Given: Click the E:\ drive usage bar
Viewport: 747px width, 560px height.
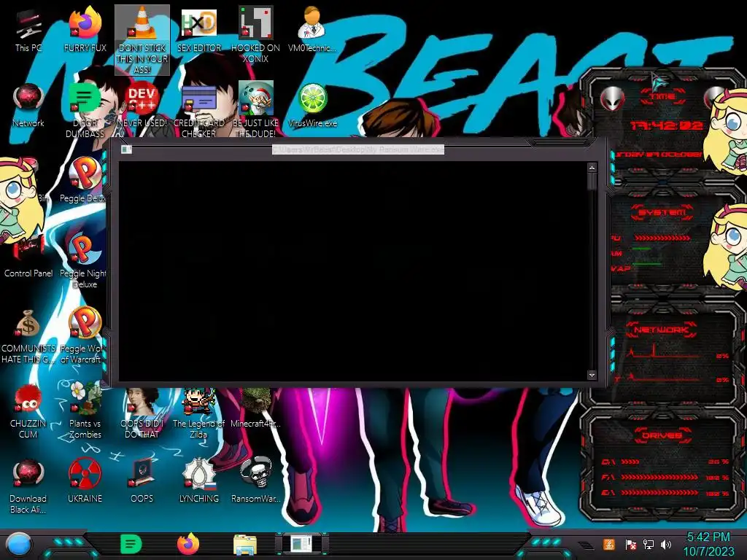Looking at the screenshot, I should pyautogui.click(x=659, y=493).
